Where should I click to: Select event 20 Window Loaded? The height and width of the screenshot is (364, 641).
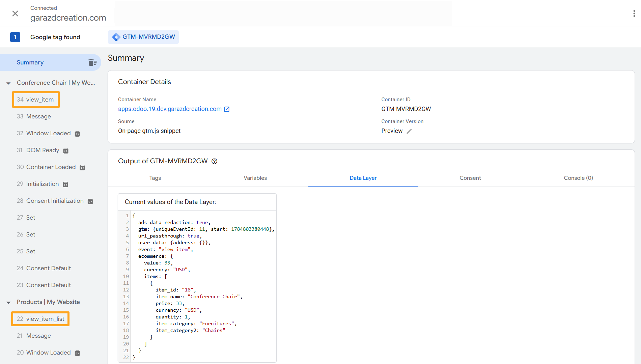point(44,353)
